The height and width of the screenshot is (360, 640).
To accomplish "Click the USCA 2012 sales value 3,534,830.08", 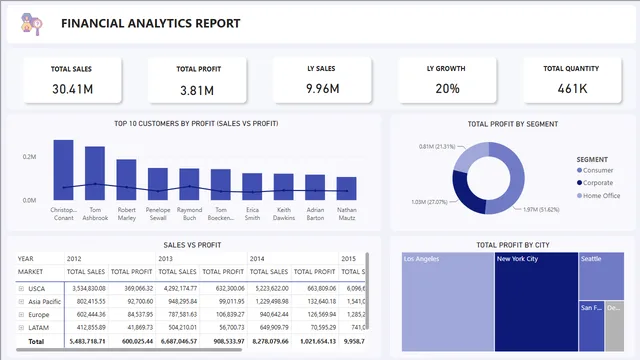I will pyautogui.click(x=89, y=289).
